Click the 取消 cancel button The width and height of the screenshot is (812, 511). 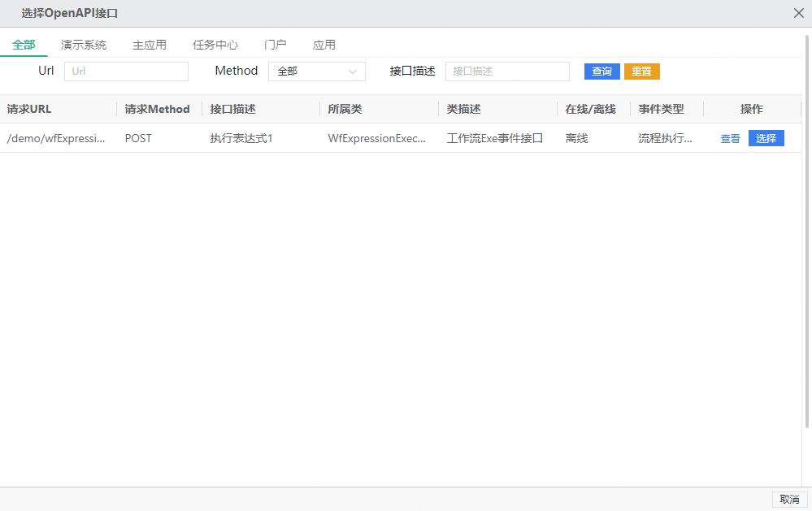789,500
